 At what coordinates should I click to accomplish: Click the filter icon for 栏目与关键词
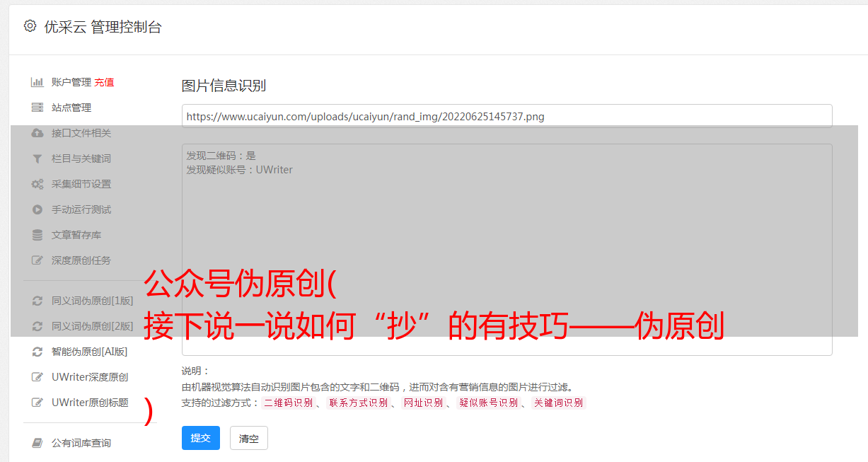[37, 158]
